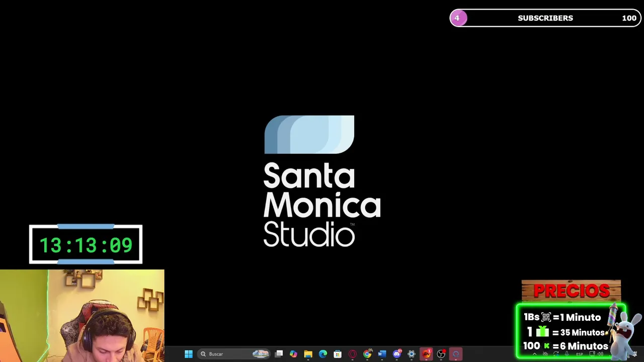The image size is (644, 362).
Task: Click the 13:13:09 countdown timer
Action: point(86,245)
